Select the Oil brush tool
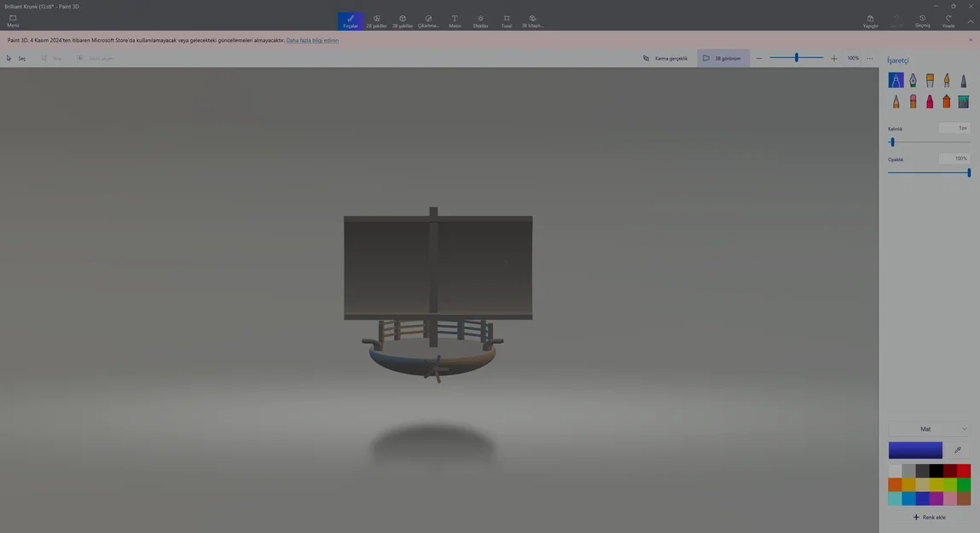Image resolution: width=980 pixels, height=533 pixels. (930, 80)
